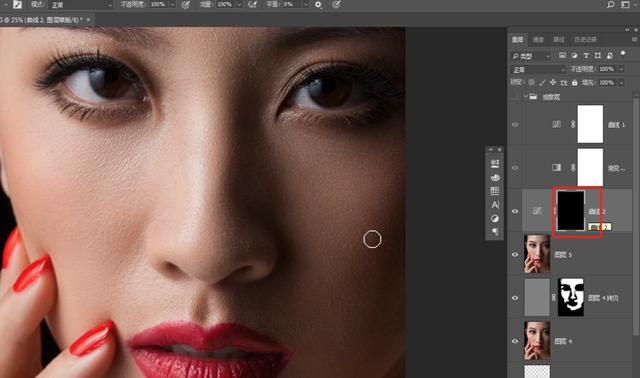Open the brush smoothing options gear
The width and height of the screenshot is (640, 378).
click(x=318, y=5)
